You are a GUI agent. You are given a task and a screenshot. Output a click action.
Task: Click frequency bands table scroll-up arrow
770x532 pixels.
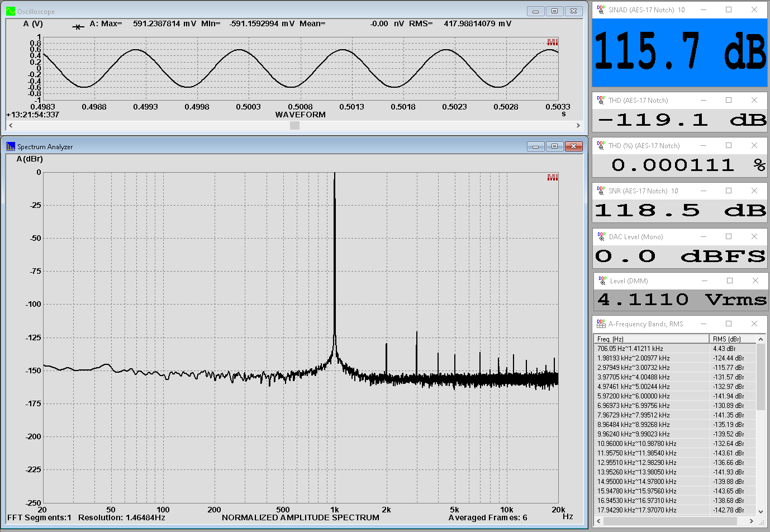(x=761, y=339)
